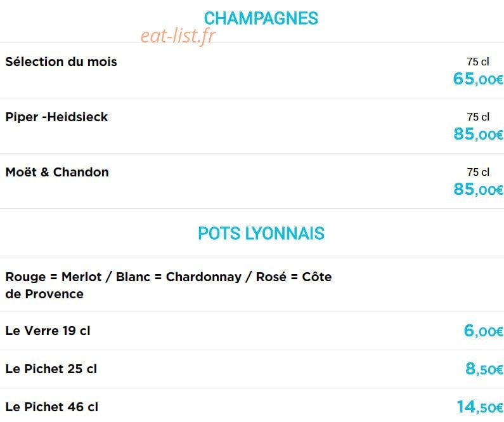Open the eat-list.fr watermark link
504x422 pixels.
click(x=178, y=36)
